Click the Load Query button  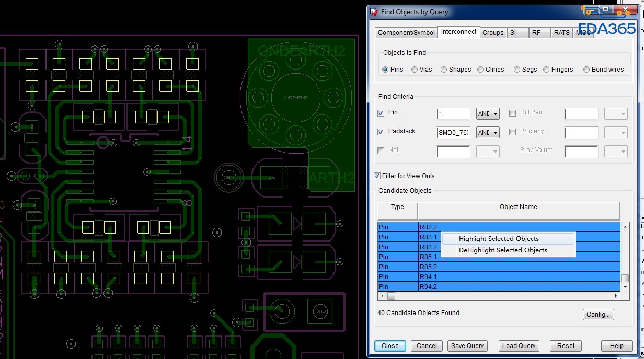pyautogui.click(x=519, y=346)
